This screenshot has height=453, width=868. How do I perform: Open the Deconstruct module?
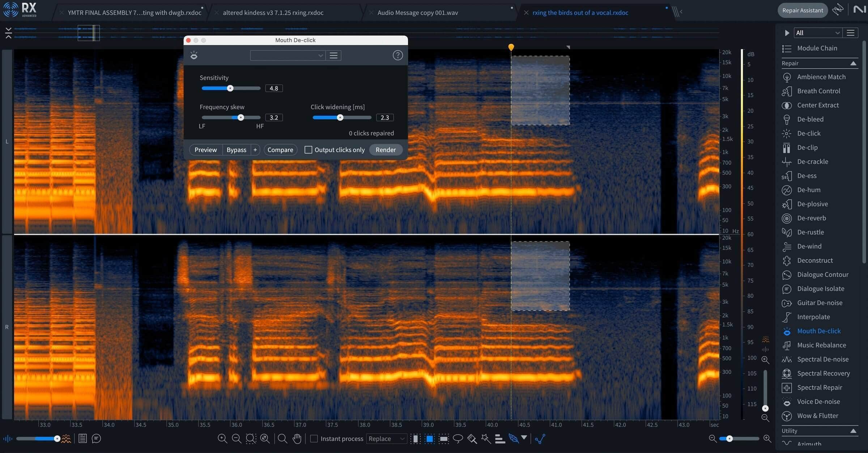coord(808,260)
